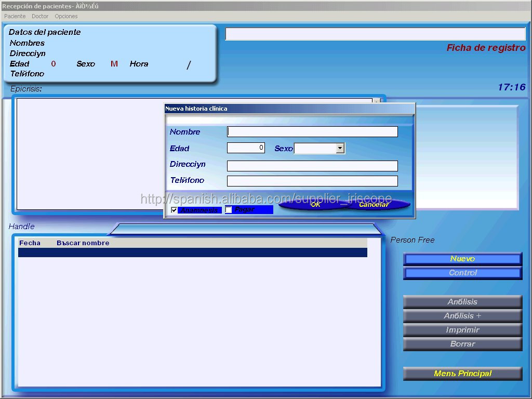
Task: Go to Menъ Principal
Action: (462, 374)
